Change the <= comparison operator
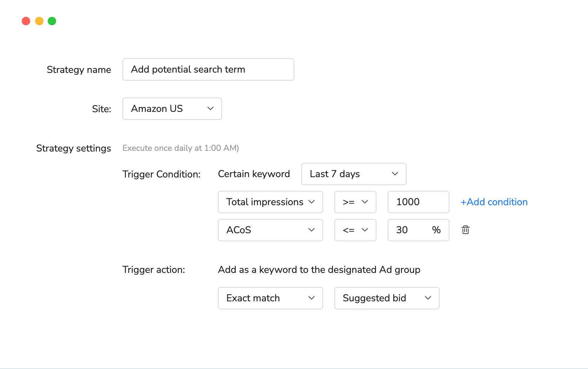Image resolution: width=588 pixels, height=369 pixels. point(355,230)
